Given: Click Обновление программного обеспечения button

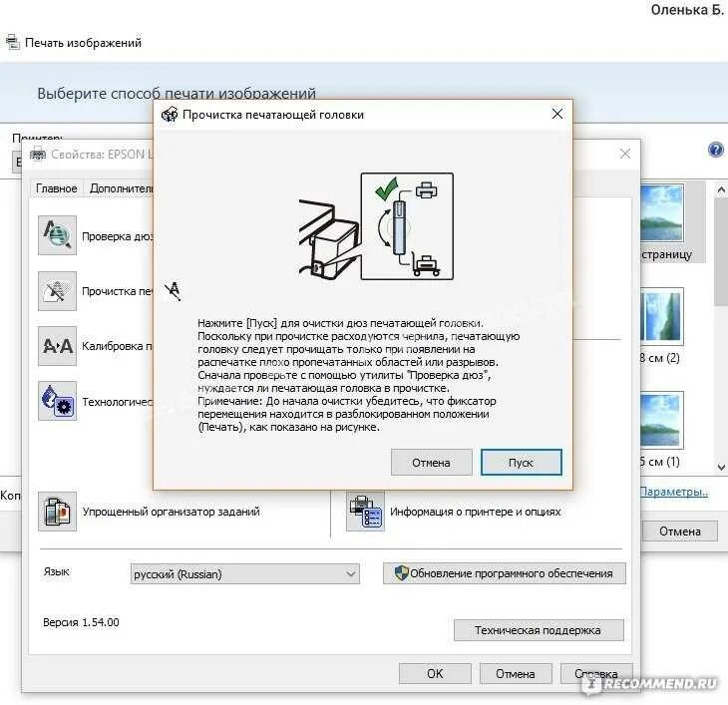Looking at the screenshot, I should (505, 573).
